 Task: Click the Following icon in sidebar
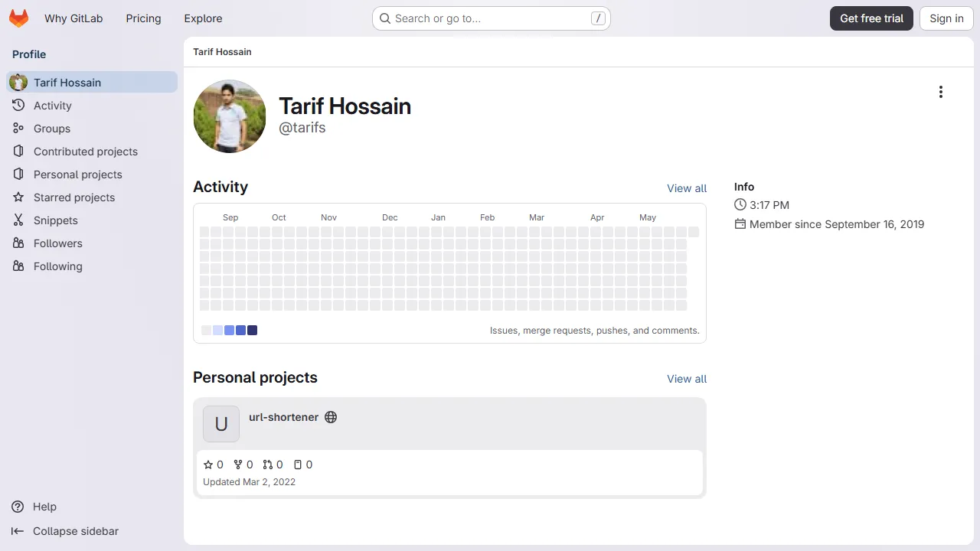tap(18, 266)
